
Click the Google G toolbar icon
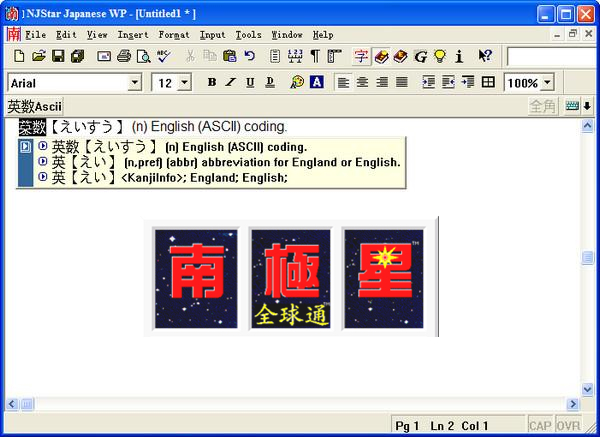click(420, 57)
